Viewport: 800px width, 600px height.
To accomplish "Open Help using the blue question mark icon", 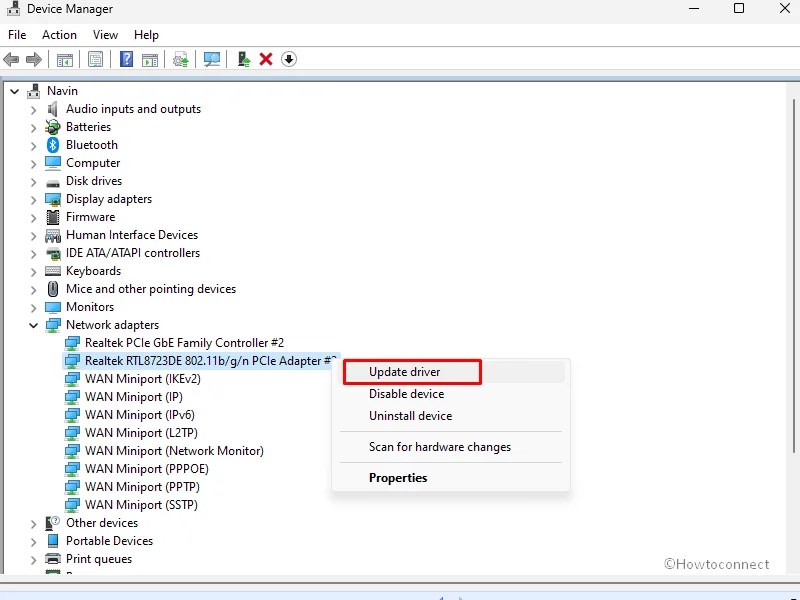I will pos(126,59).
